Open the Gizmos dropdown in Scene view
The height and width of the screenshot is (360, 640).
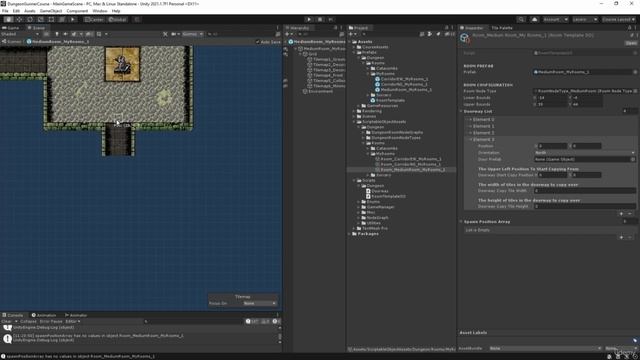coord(192,34)
